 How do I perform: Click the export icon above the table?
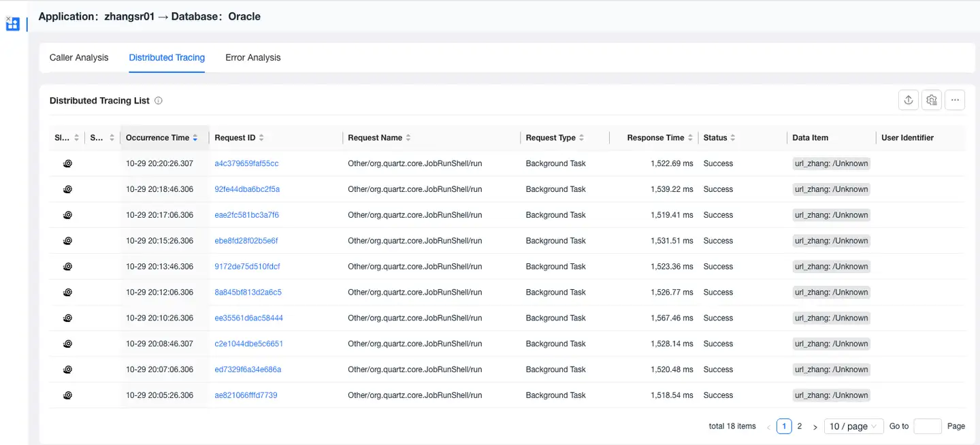tap(908, 100)
